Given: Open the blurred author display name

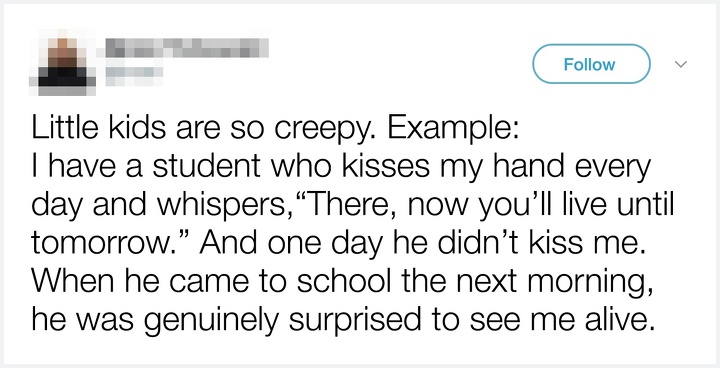Looking at the screenshot, I should click(187, 49).
